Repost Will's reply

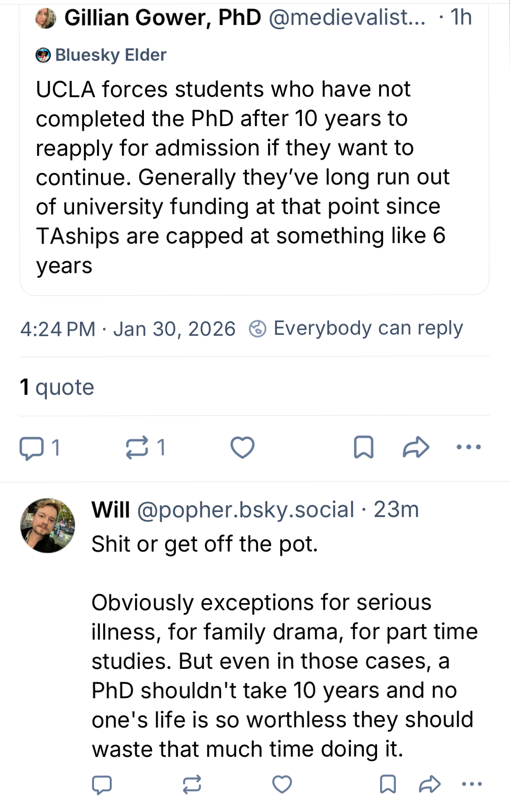click(192, 784)
